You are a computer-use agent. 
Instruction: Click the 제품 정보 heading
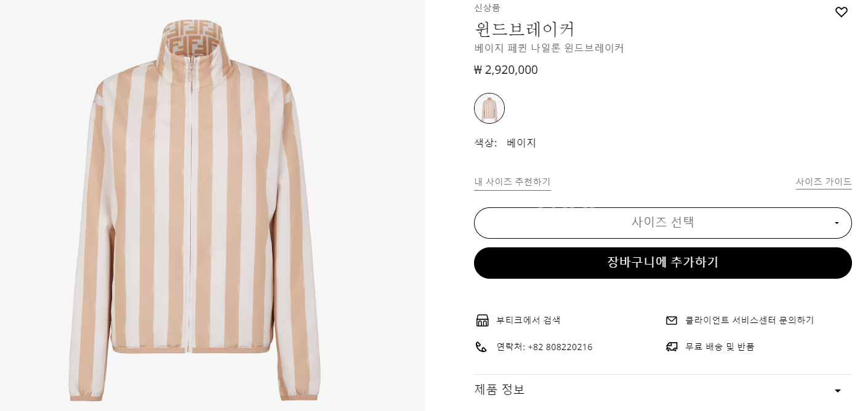point(499,389)
